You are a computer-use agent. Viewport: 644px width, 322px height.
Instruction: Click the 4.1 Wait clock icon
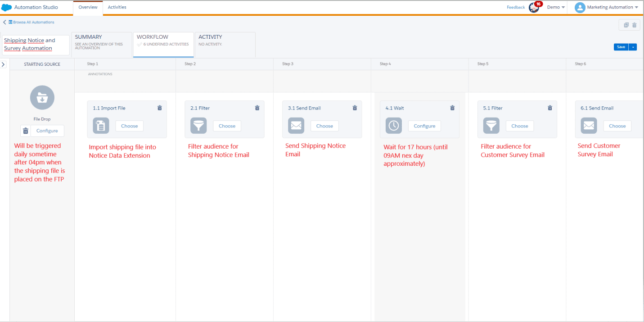pyautogui.click(x=394, y=126)
